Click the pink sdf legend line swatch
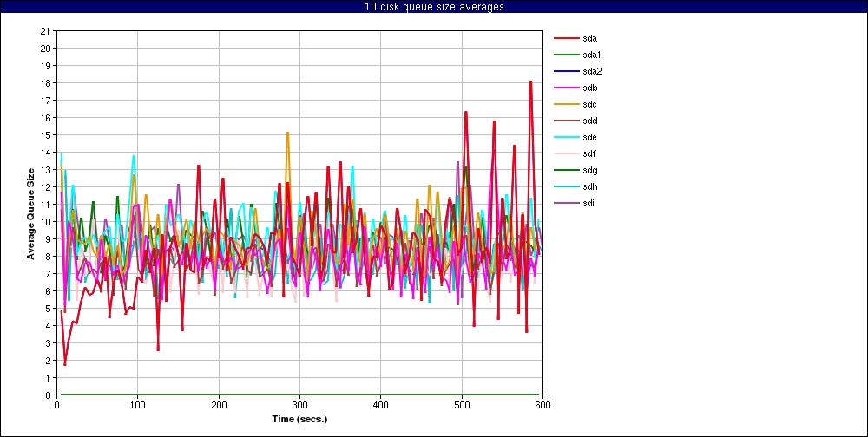Image resolution: width=868 pixels, height=437 pixels. (565, 153)
